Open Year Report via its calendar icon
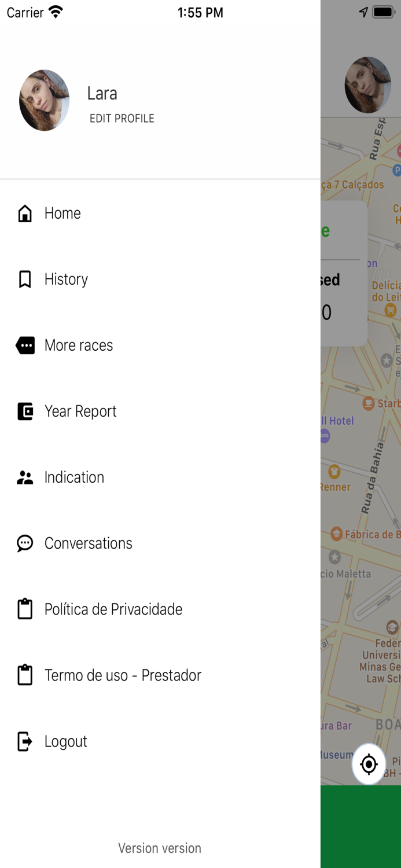401x868 pixels. coord(25,411)
